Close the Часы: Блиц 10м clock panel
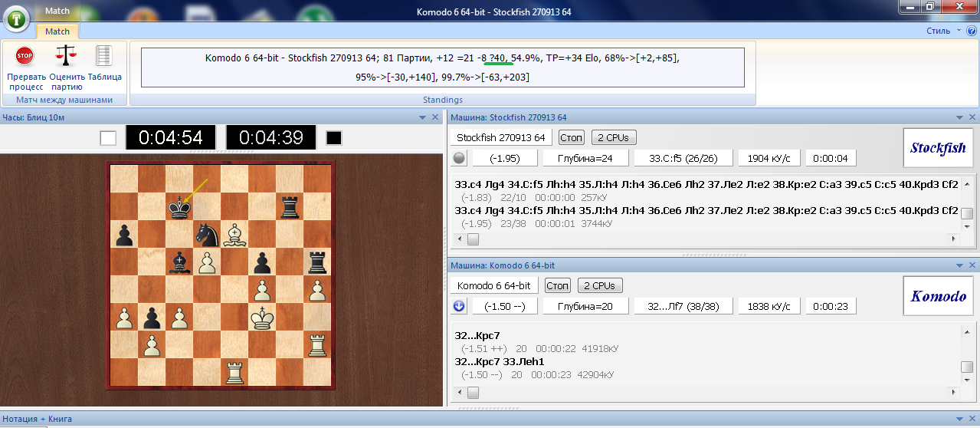Image resolution: width=980 pixels, height=428 pixels. 435,117
